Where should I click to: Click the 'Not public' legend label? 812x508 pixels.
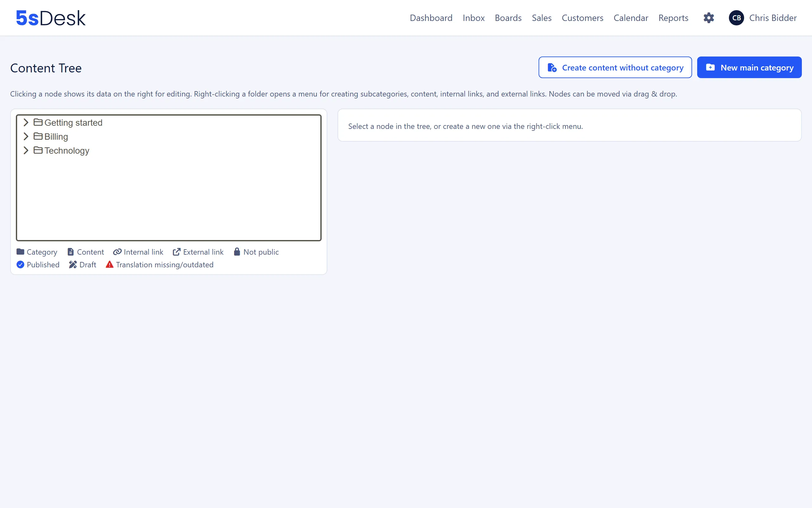(261, 252)
